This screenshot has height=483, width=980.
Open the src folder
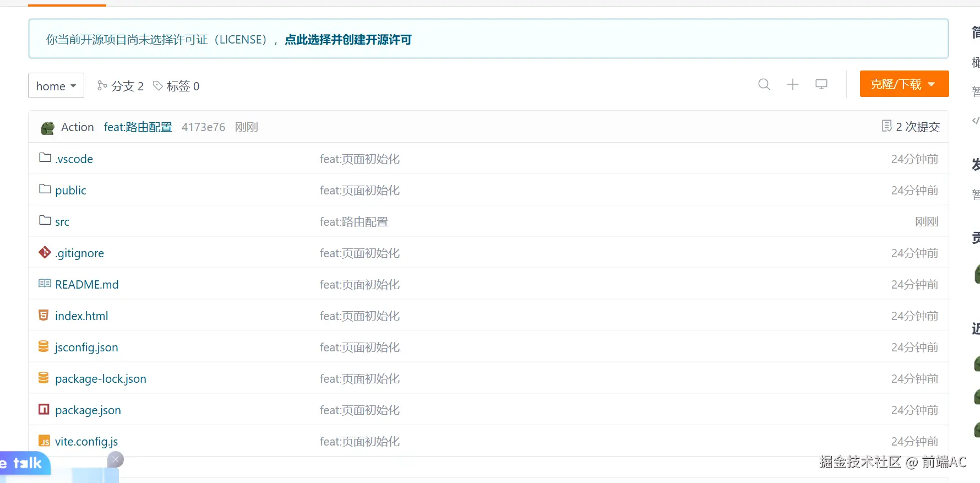click(x=62, y=222)
